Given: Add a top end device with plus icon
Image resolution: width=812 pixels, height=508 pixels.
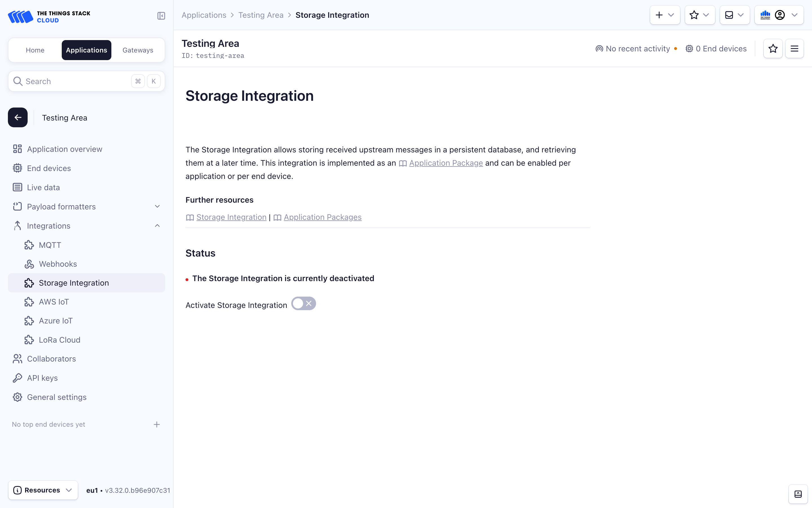Looking at the screenshot, I should click(x=157, y=424).
